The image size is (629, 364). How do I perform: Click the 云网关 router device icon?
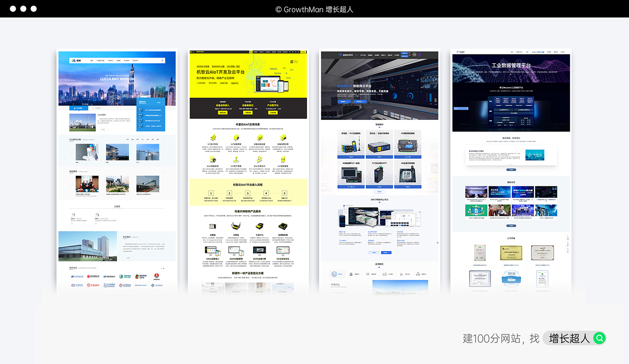[x=237, y=226]
